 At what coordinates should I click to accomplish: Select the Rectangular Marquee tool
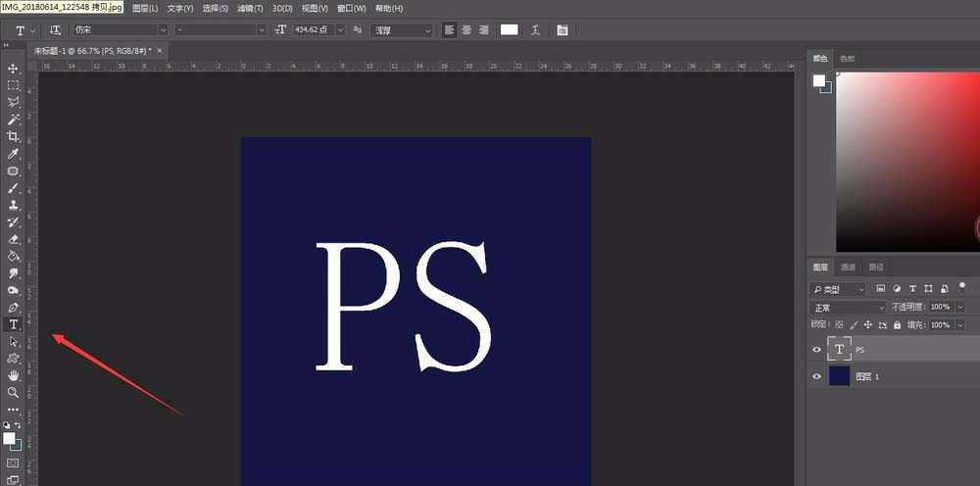(x=14, y=85)
